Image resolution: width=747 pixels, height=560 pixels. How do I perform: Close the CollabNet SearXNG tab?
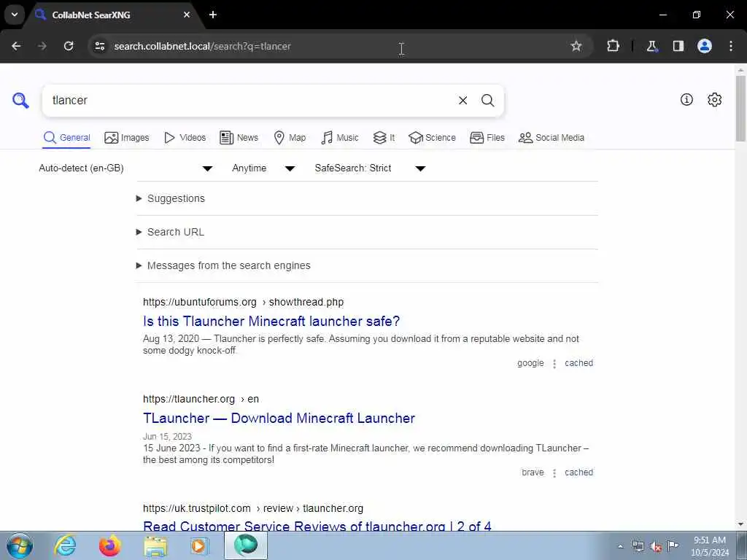(x=187, y=15)
